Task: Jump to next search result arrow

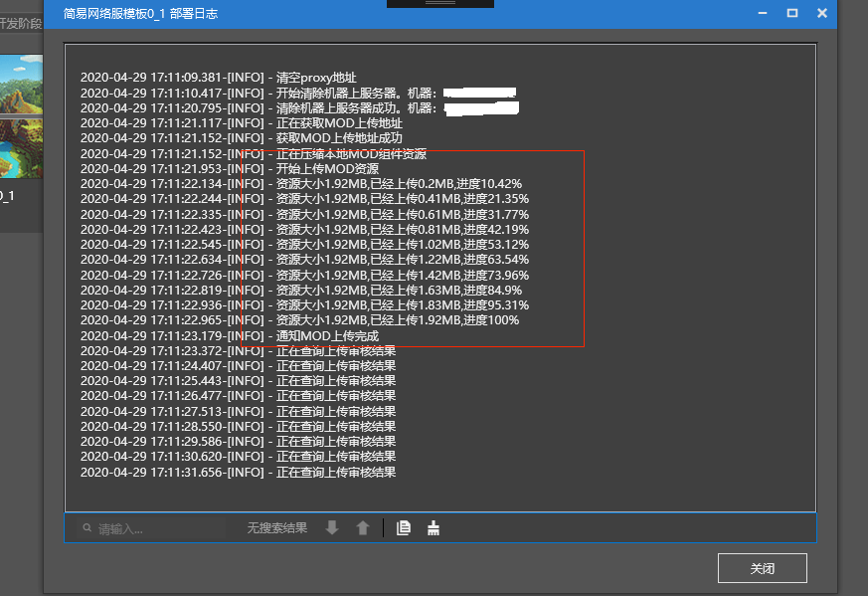Action: pos(332,528)
